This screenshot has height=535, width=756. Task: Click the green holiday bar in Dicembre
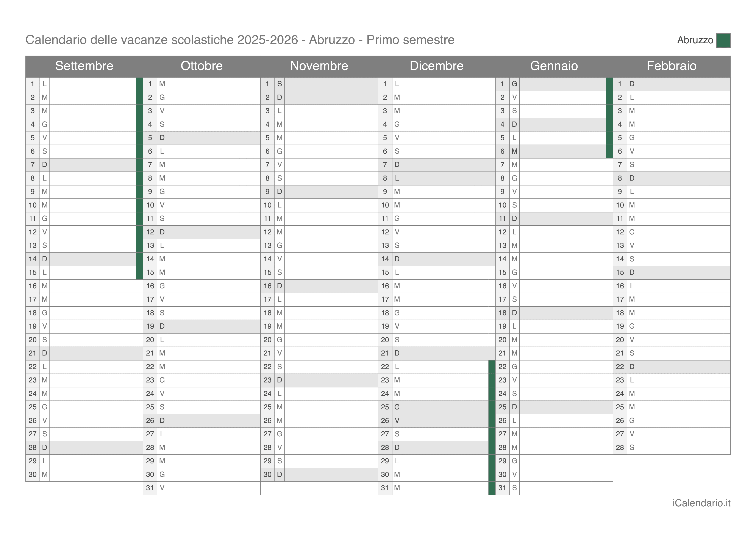click(492, 427)
